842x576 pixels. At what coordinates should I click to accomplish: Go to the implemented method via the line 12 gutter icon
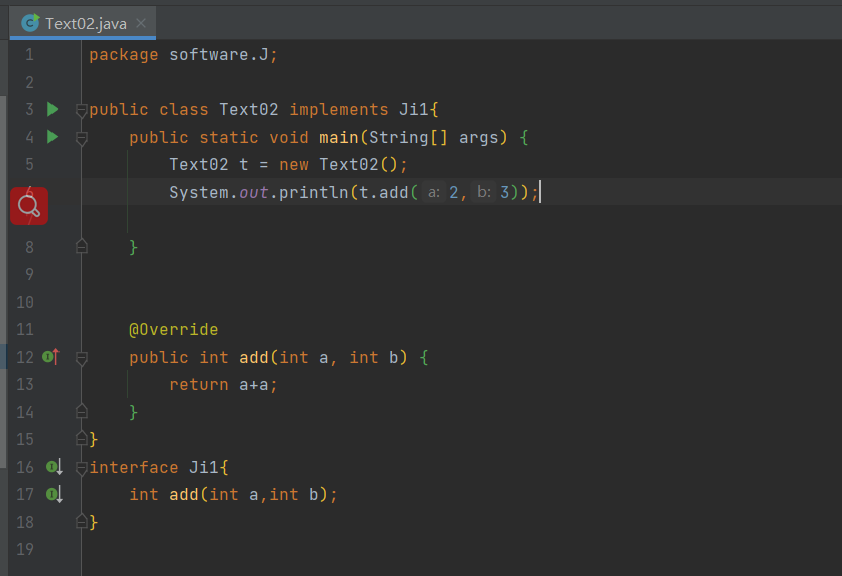point(51,356)
